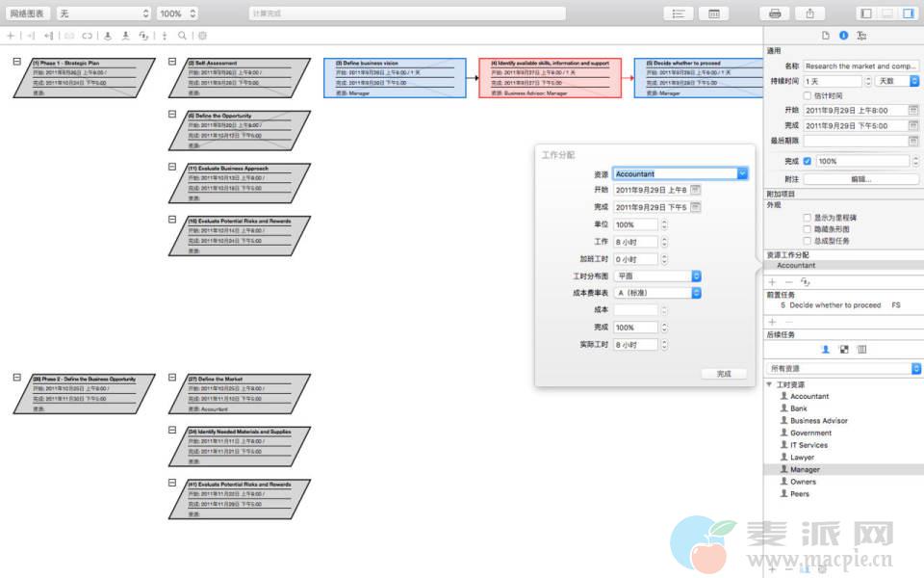Open the 资源 Accountant dropdown
The width and height of the screenshot is (924, 578).
point(742,173)
